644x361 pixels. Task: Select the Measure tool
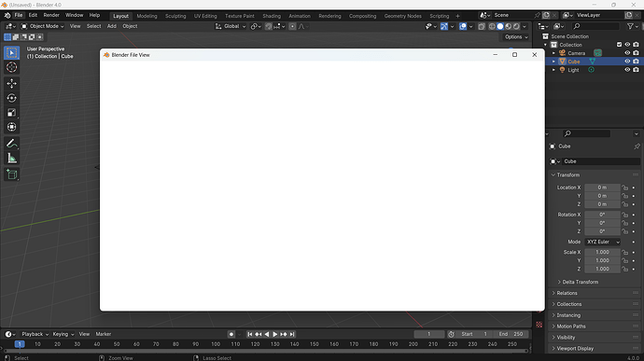pyautogui.click(x=11, y=159)
